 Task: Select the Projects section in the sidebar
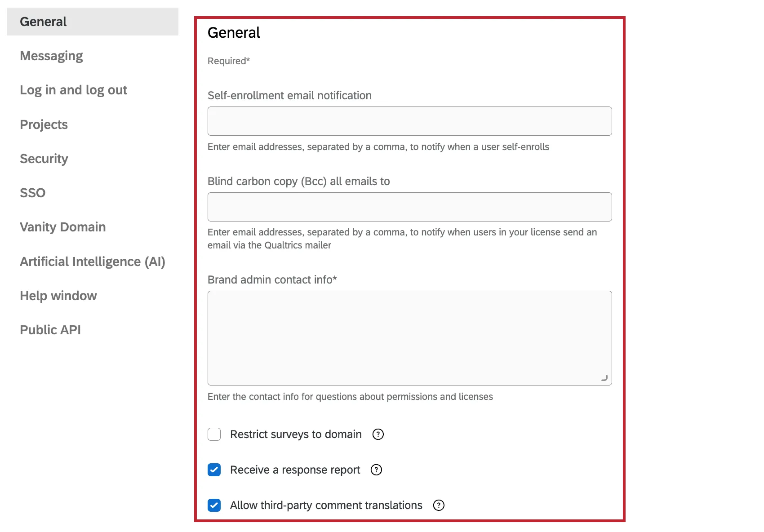point(44,124)
